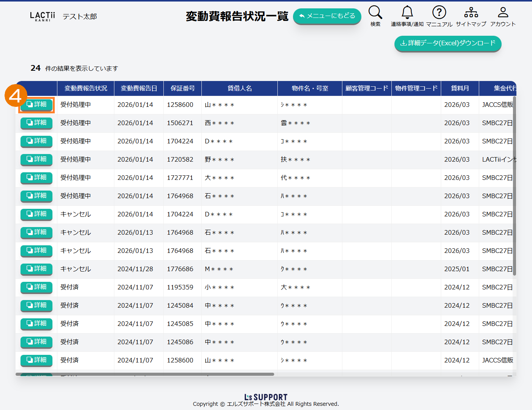Open 詳細 for guarantee number 1720582

(x=36, y=159)
